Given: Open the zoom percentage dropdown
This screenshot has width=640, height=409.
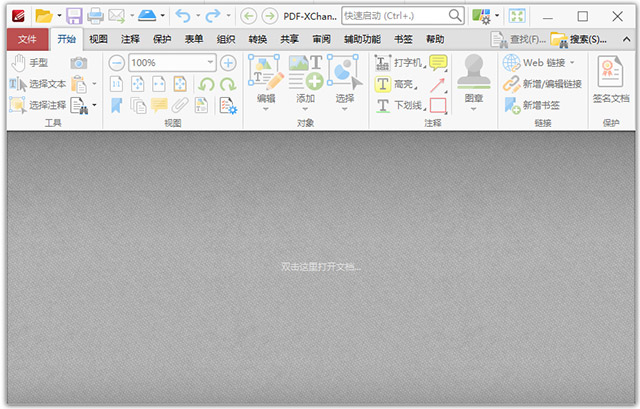Looking at the screenshot, I should pyautogui.click(x=209, y=63).
